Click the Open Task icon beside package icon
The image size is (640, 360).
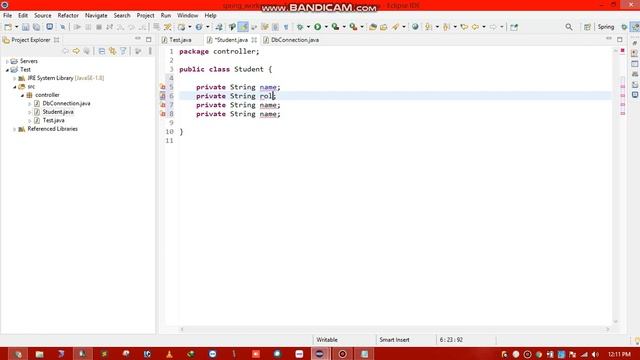384,27
